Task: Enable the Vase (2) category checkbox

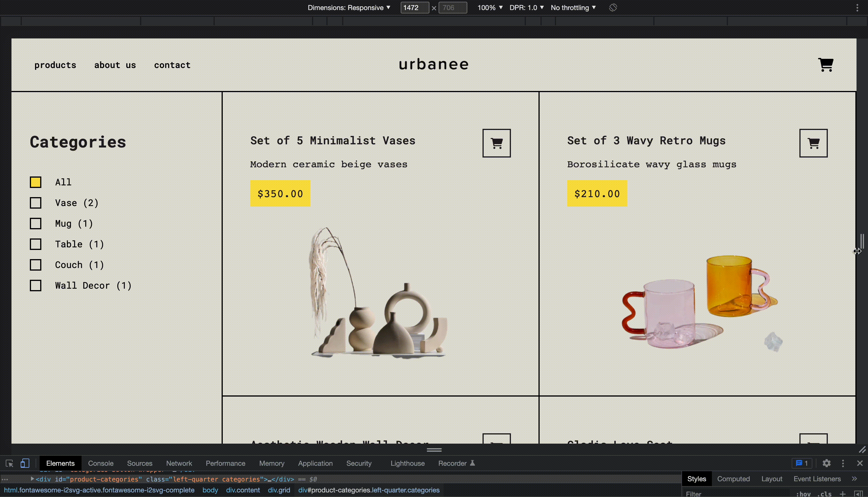Action: click(35, 203)
